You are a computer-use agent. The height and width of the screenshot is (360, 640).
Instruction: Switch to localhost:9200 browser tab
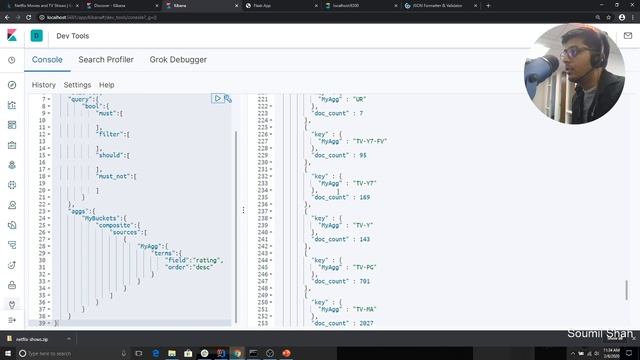coord(361,6)
